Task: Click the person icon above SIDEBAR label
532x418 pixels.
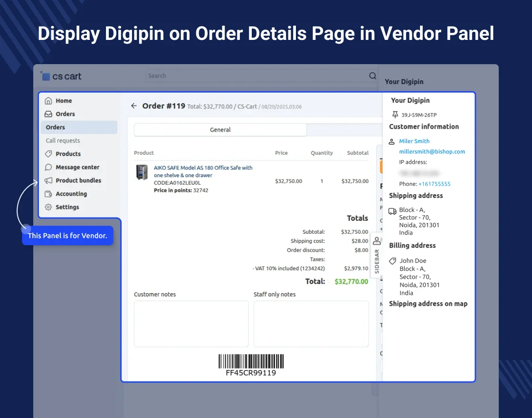Action: [377, 240]
